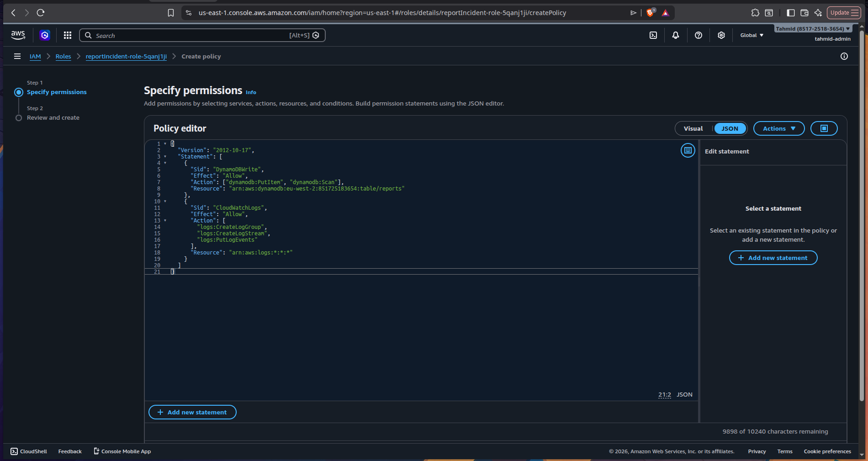Open the purple hexagon service shortcut icon

[x=45, y=35]
